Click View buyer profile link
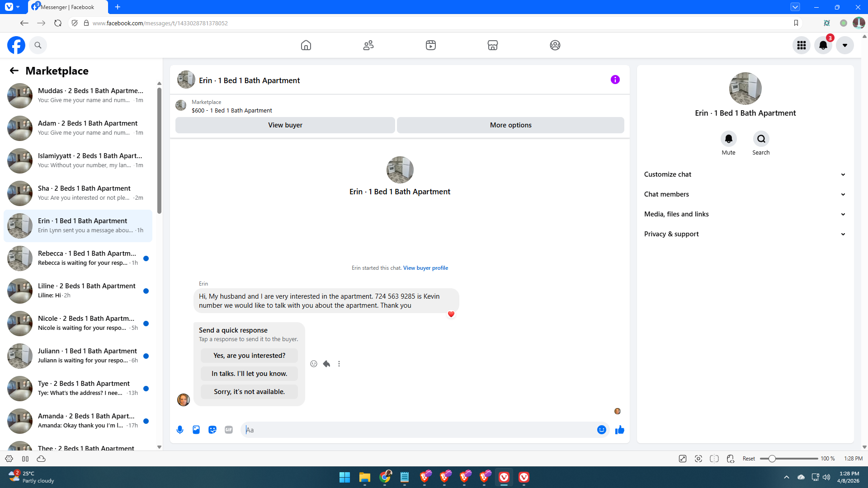Viewport: 868px width, 488px height. pos(425,268)
